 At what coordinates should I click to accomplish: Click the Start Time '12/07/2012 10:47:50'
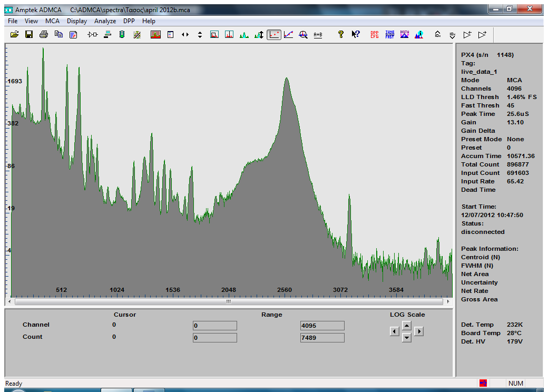[492, 215]
